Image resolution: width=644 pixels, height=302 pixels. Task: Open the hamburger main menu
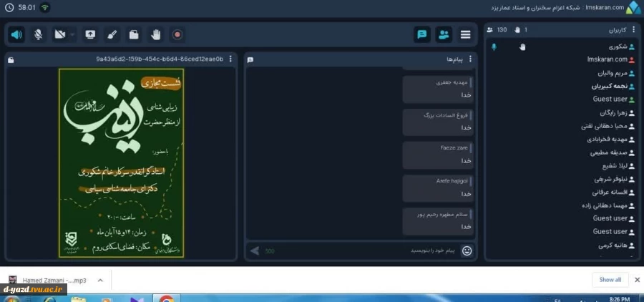[466, 34]
